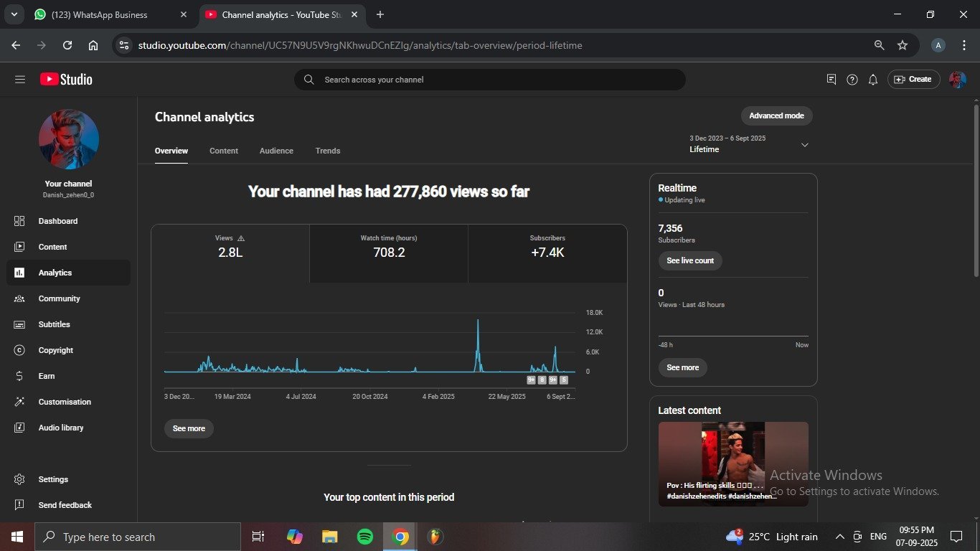The height and width of the screenshot is (551, 980).
Task: Click the Advanced mode button
Action: pos(776,116)
